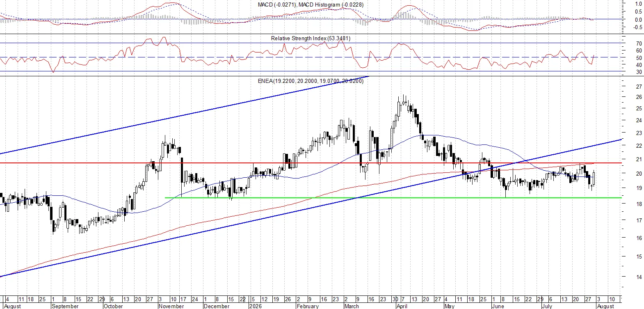Select the 14 value on the price scale
The image size is (644, 309).
click(639, 277)
